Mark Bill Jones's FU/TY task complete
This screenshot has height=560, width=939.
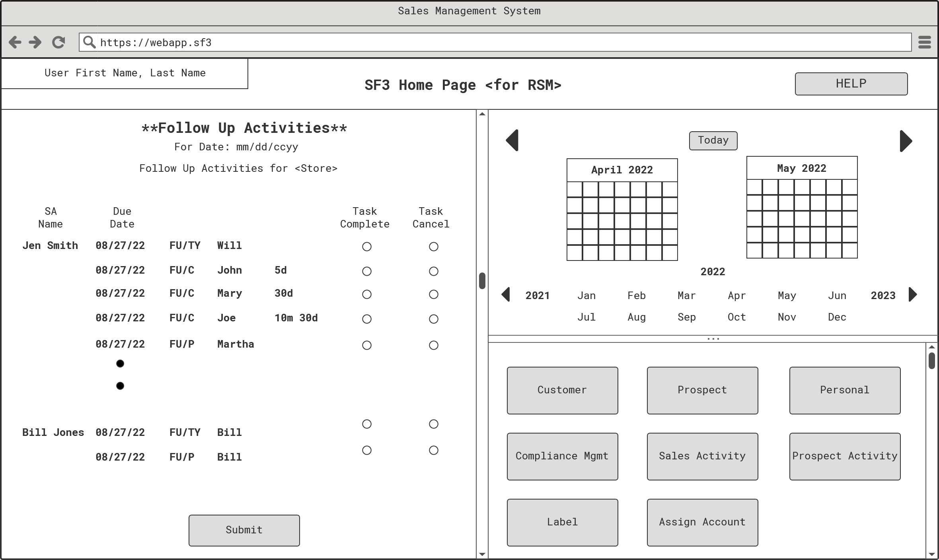366,424
